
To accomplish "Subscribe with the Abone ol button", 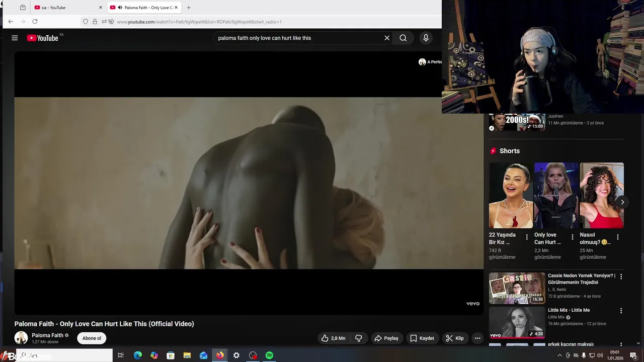I will (x=92, y=338).
